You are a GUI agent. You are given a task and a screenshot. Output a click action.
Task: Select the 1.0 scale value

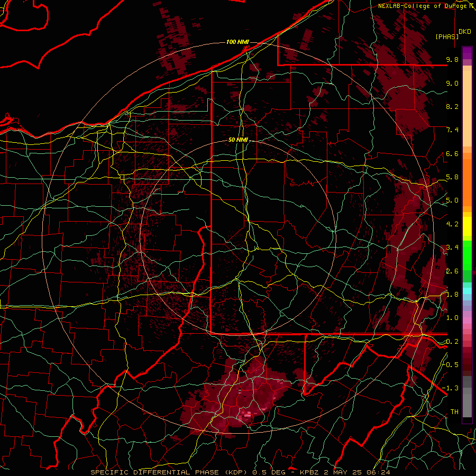tap(452, 318)
